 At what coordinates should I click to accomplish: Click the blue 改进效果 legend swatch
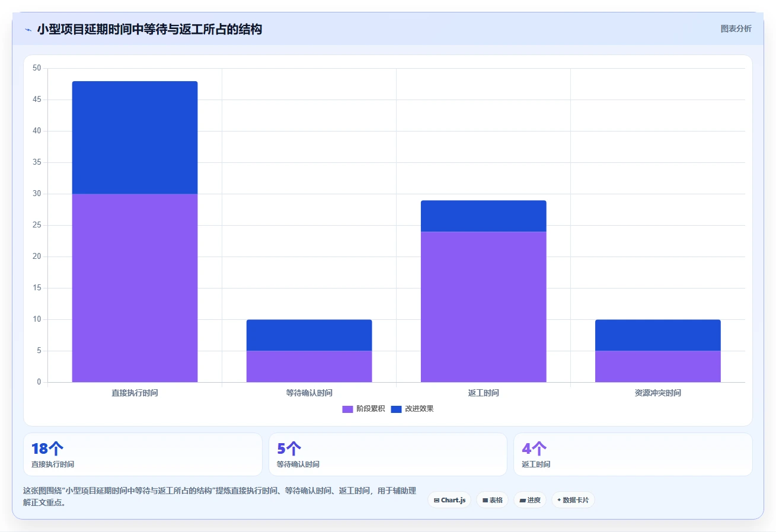pyautogui.click(x=396, y=409)
